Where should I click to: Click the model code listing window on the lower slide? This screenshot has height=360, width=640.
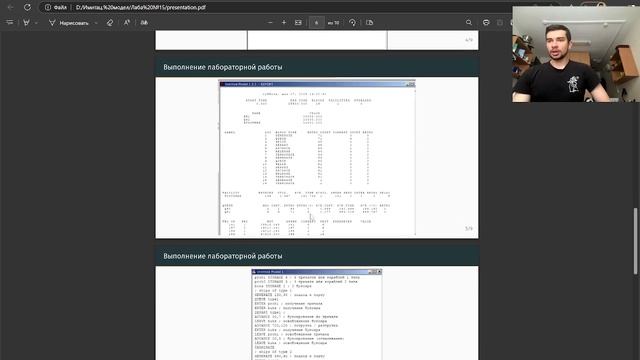click(317, 314)
